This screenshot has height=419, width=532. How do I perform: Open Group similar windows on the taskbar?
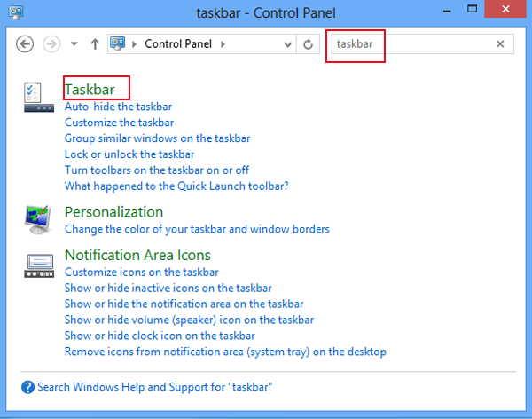click(158, 138)
